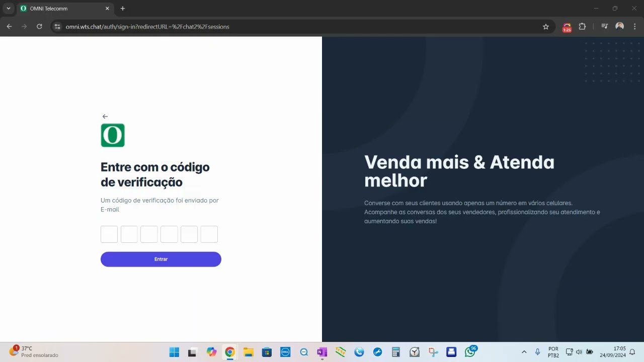Open the battery status tray icon
Screen dimensions: 644x362
(590, 352)
